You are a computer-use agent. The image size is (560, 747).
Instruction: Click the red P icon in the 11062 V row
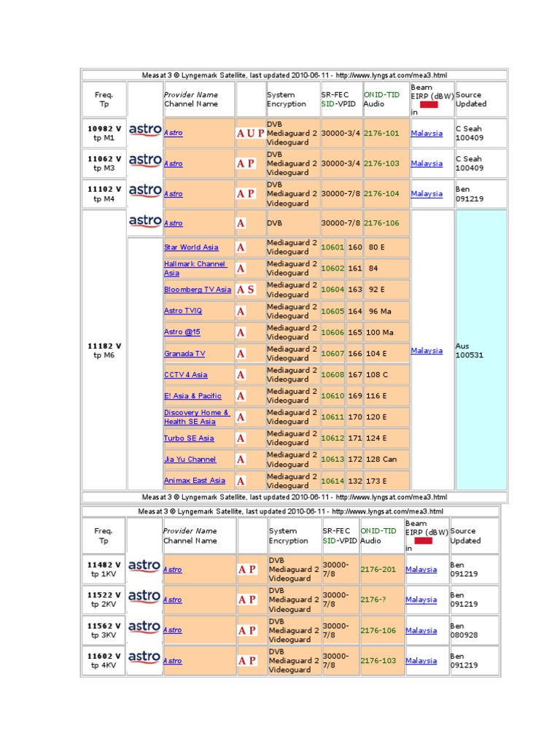(x=251, y=163)
